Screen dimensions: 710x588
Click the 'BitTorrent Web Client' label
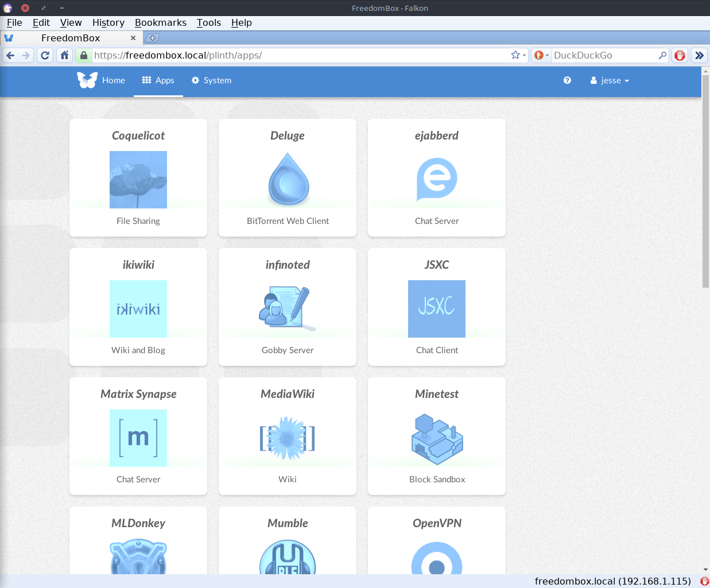pos(288,221)
